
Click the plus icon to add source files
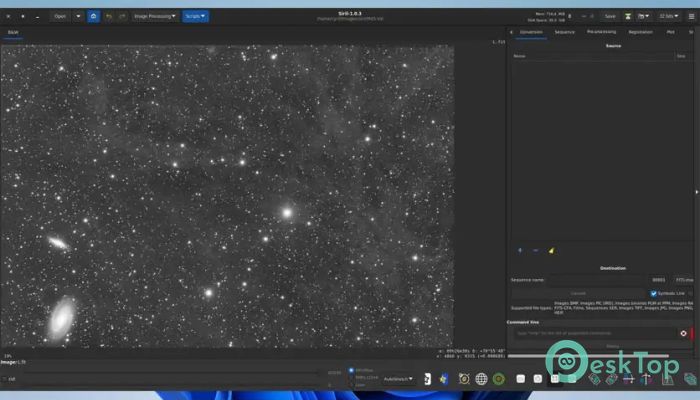(x=520, y=250)
